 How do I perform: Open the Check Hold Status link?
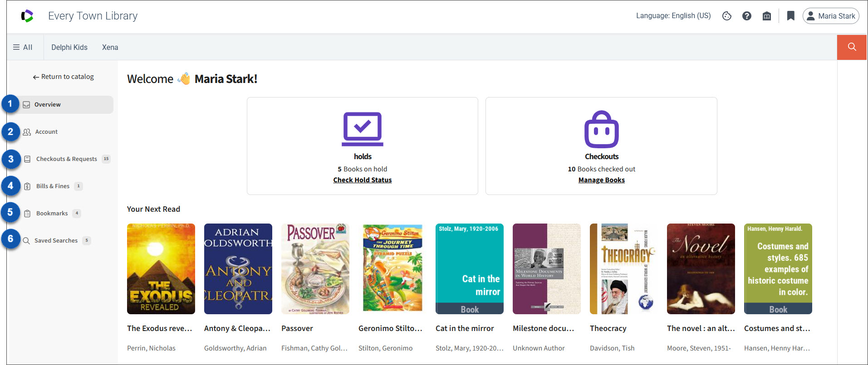[363, 180]
